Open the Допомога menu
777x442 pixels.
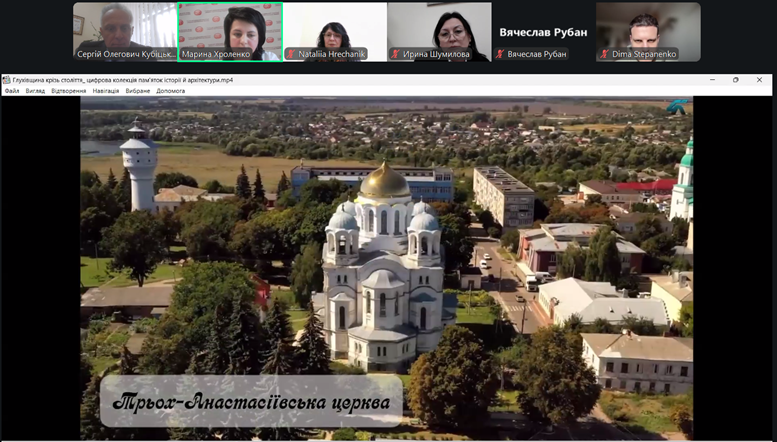click(x=170, y=91)
